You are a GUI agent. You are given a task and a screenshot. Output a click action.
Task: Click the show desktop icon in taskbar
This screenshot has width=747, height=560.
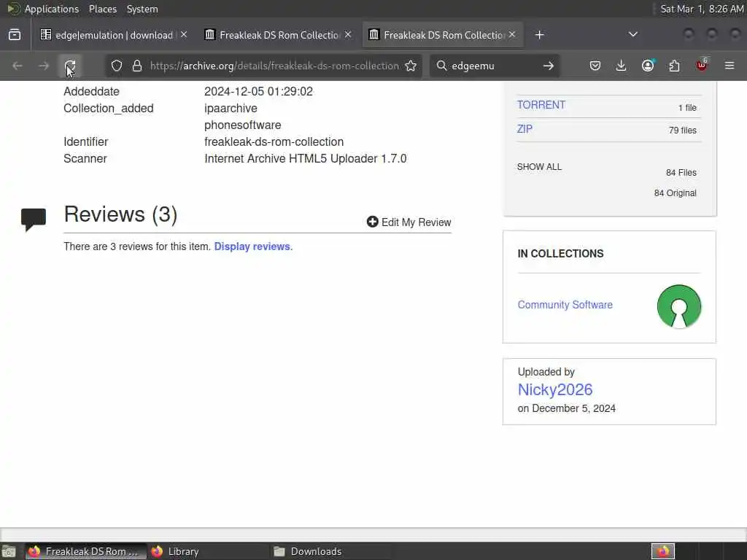click(x=9, y=551)
